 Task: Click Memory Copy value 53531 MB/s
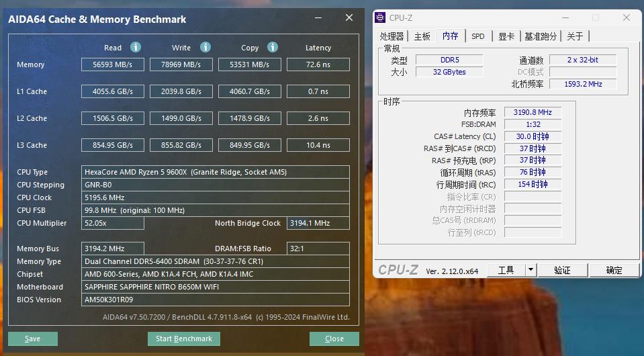[250, 64]
